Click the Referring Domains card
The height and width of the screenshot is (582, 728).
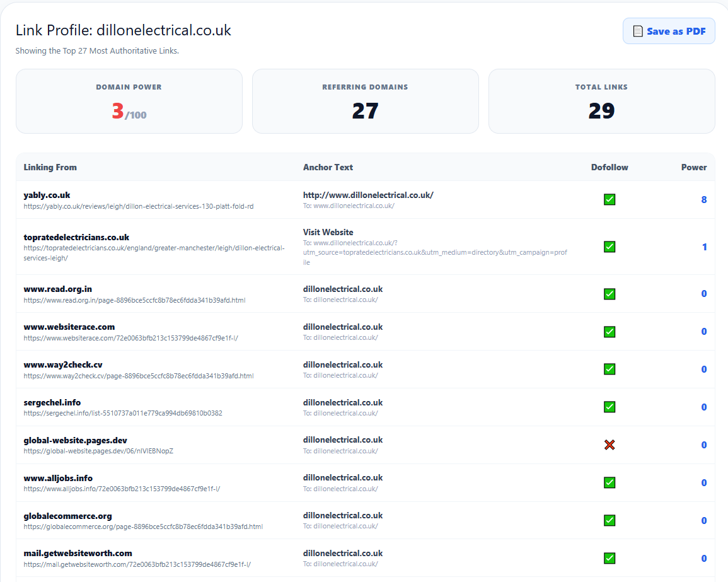[x=366, y=102]
